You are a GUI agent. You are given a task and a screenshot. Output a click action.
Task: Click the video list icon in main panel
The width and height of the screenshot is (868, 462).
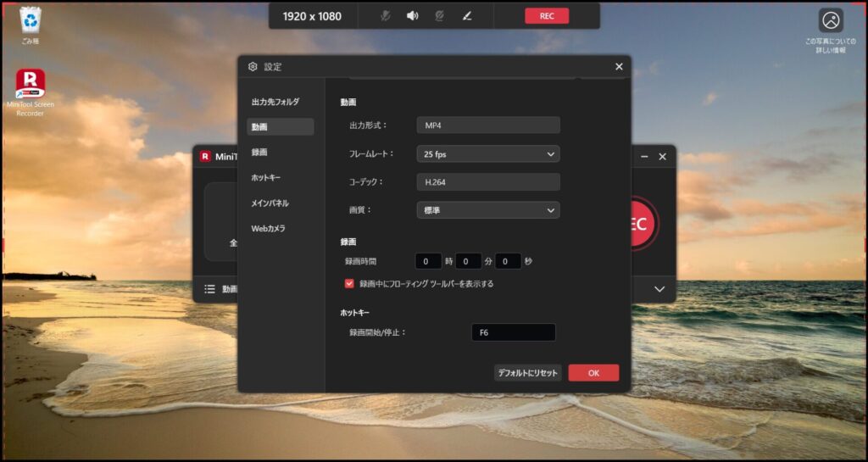coord(209,289)
